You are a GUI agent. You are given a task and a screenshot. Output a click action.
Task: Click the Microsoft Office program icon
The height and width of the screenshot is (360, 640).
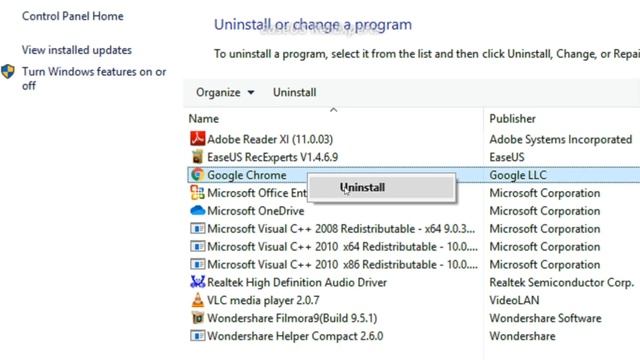coord(198,193)
